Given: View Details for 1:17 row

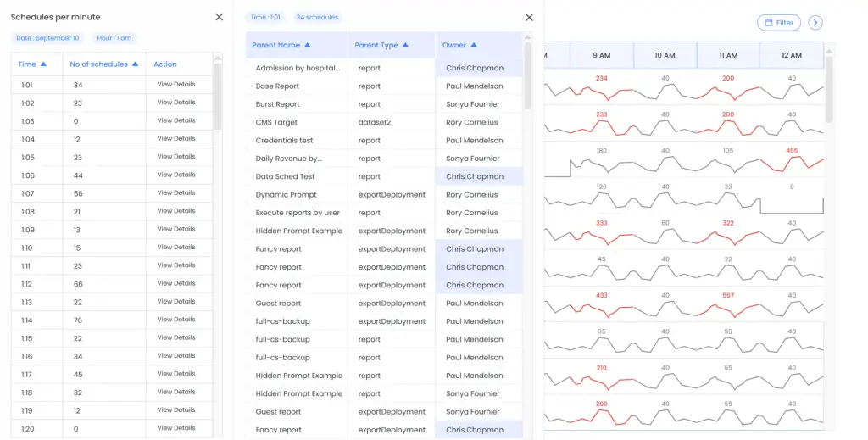Looking at the screenshot, I should pyautogui.click(x=176, y=374).
